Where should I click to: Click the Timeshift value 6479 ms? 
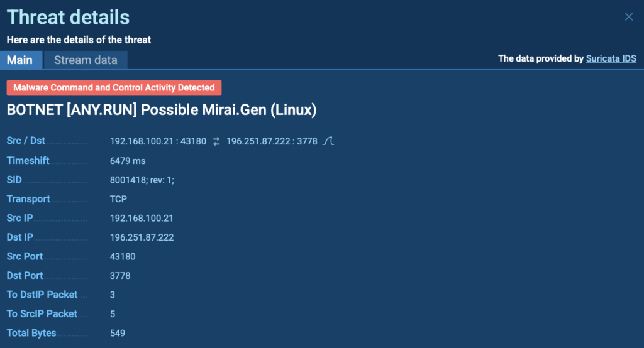(128, 161)
